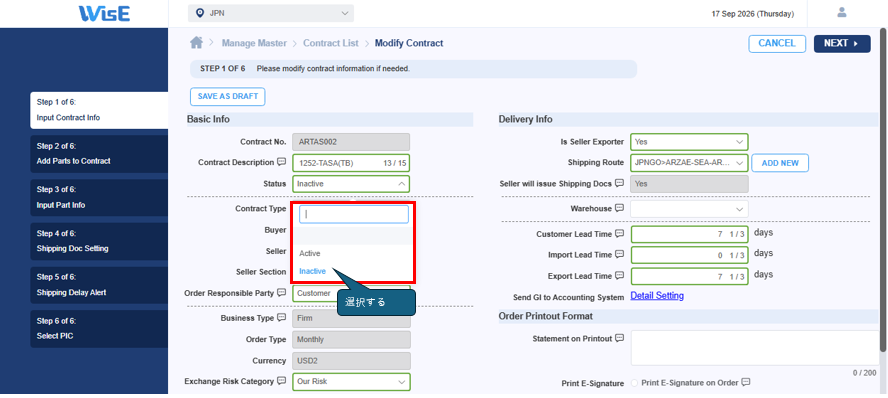Click the date 17 Sep 2026 (Thursday)
The image size is (888, 398).
(x=753, y=14)
